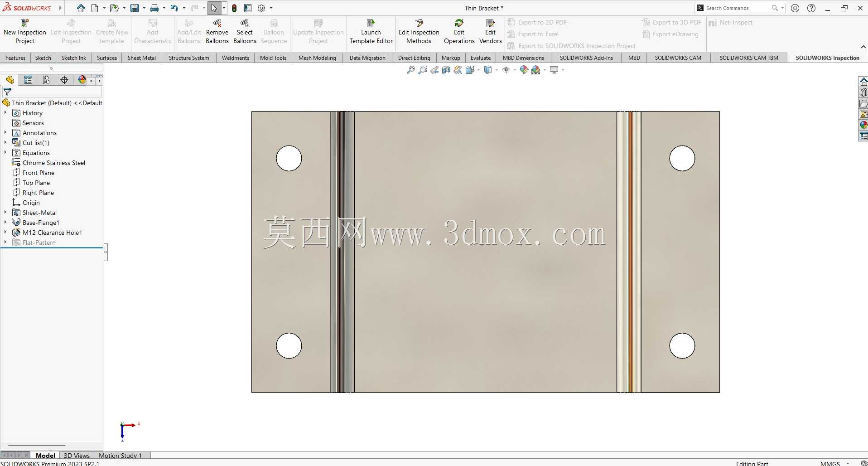
Task: Expand the M12 Clearance Hole1 node
Action: point(5,232)
